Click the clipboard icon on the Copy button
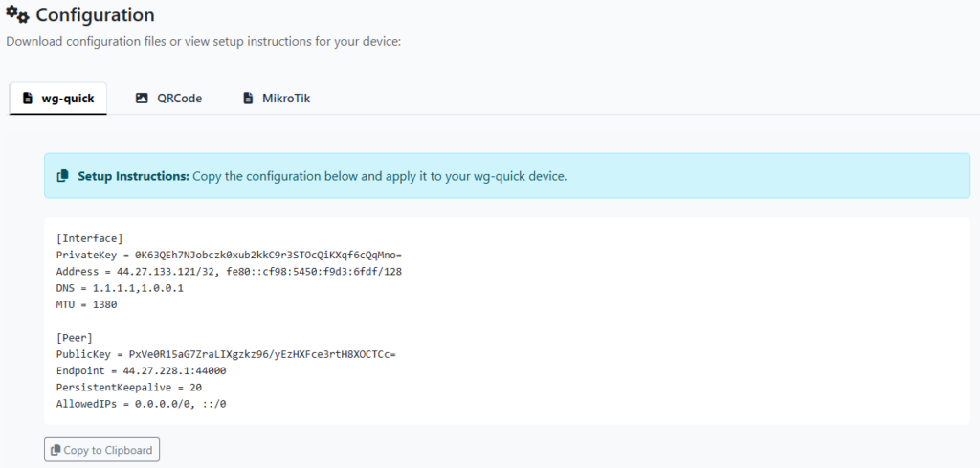 point(56,450)
